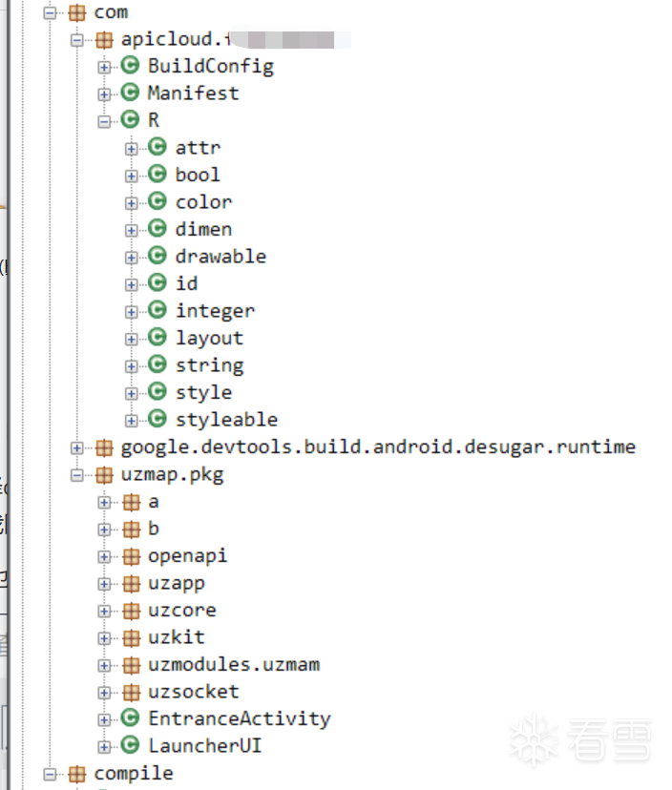Collapse the com package tree

pyautogui.click(x=51, y=13)
